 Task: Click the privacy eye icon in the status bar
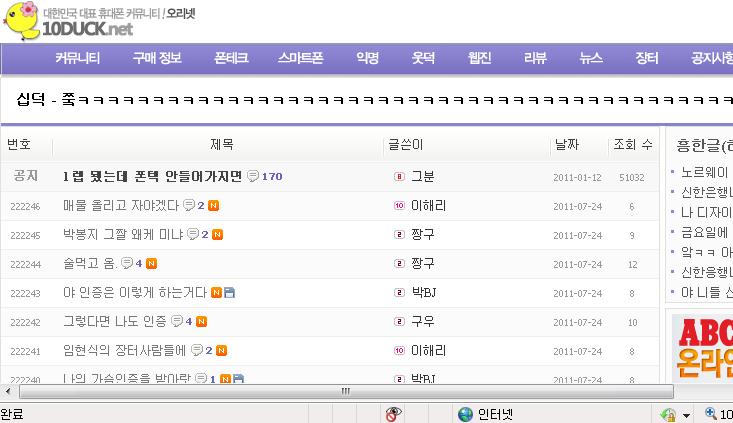click(x=393, y=414)
